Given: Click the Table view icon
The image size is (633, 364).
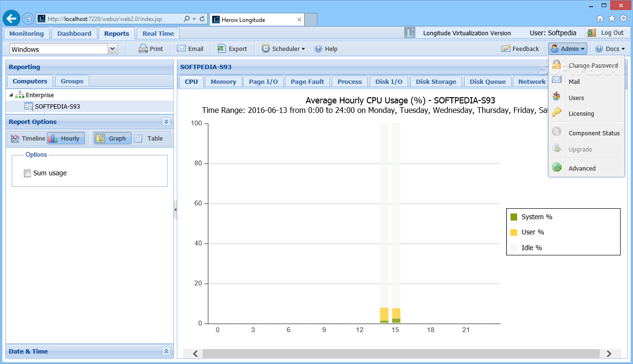Looking at the screenshot, I should click(x=138, y=139).
